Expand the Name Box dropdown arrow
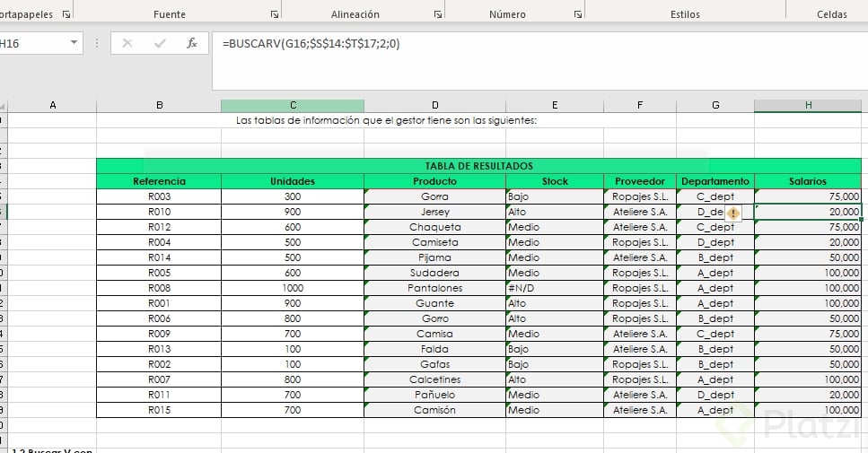 tap(74, 42)
